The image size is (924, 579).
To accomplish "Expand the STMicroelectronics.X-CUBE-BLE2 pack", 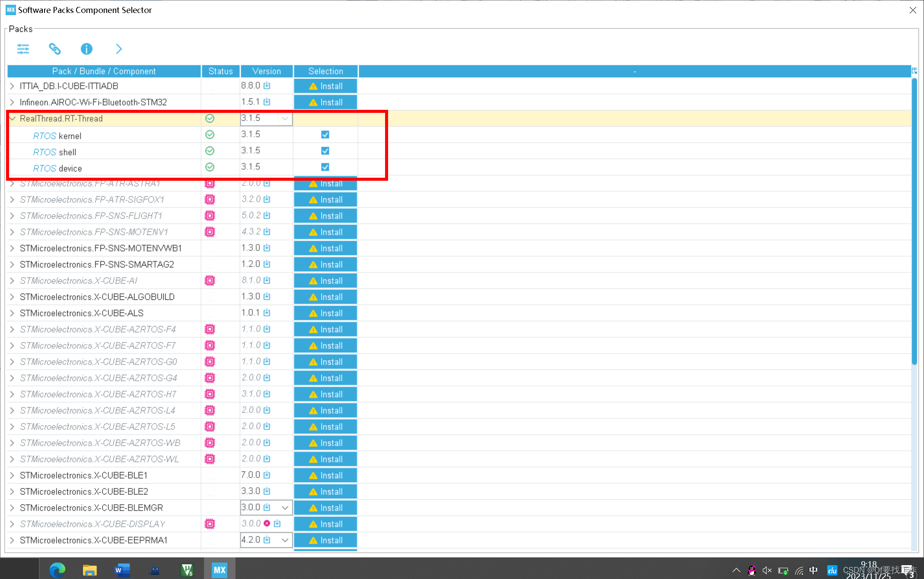I will pyautogui.click(x=13, y=491).
